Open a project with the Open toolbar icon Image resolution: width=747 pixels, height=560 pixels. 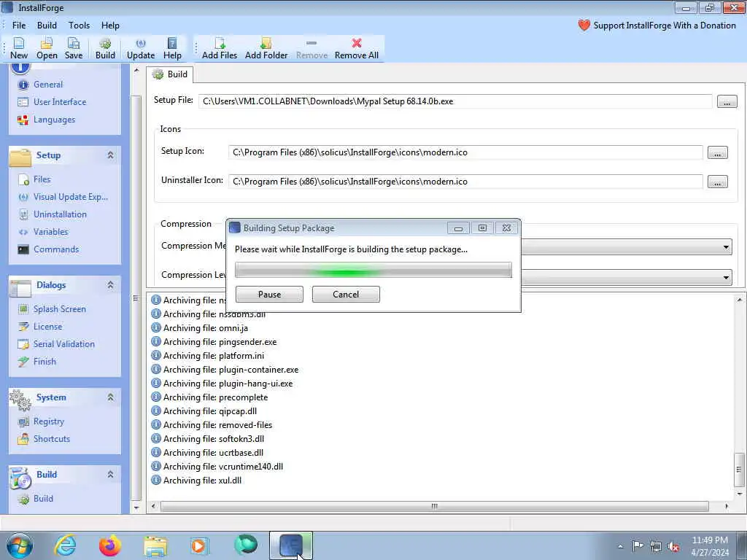click(47, 49)
